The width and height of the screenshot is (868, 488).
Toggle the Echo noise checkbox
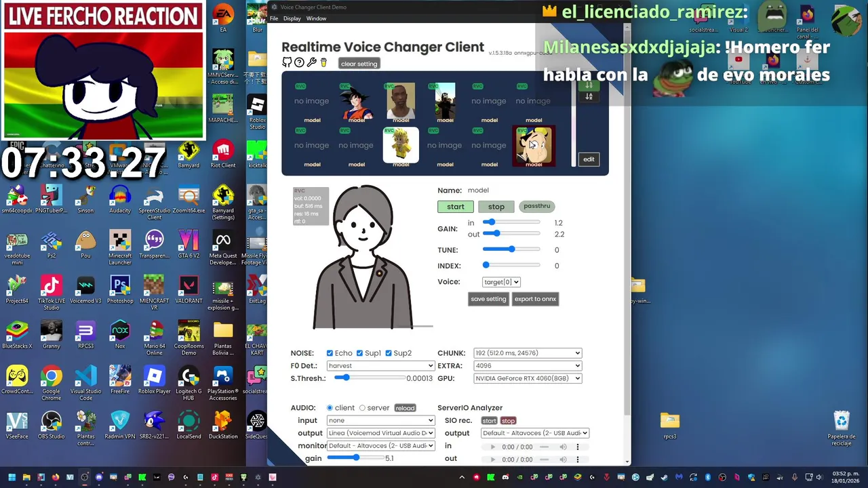pos(330,353)
